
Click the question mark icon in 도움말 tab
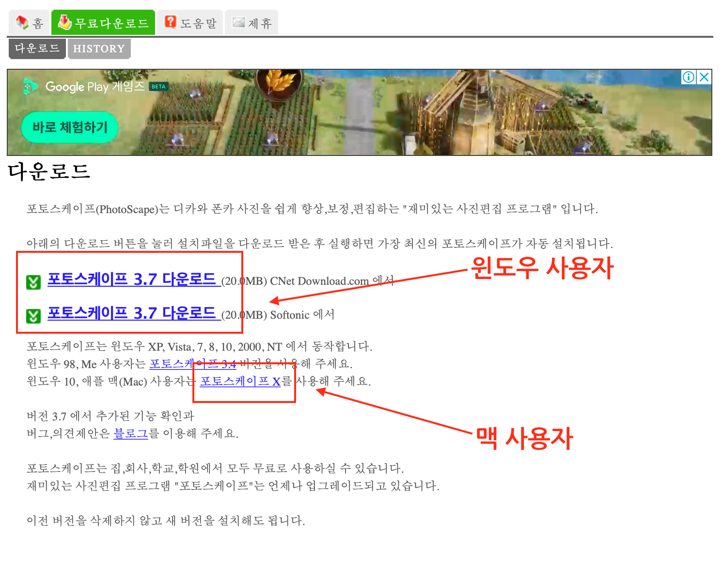click(x=171, y=22)
